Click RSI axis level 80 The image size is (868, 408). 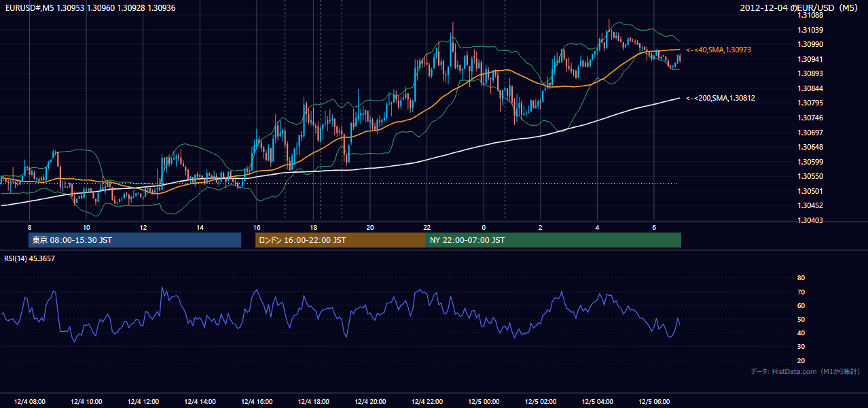(x=801, y=278)
